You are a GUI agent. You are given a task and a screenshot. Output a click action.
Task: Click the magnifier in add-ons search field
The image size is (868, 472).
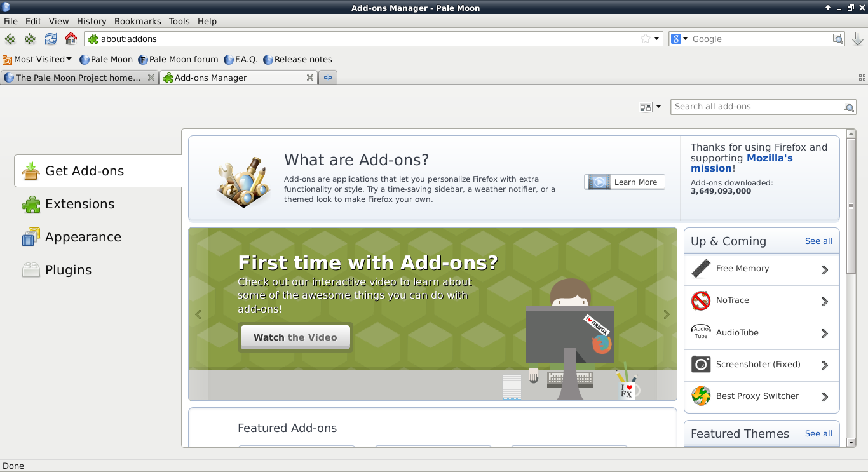[x=849, y=107]
